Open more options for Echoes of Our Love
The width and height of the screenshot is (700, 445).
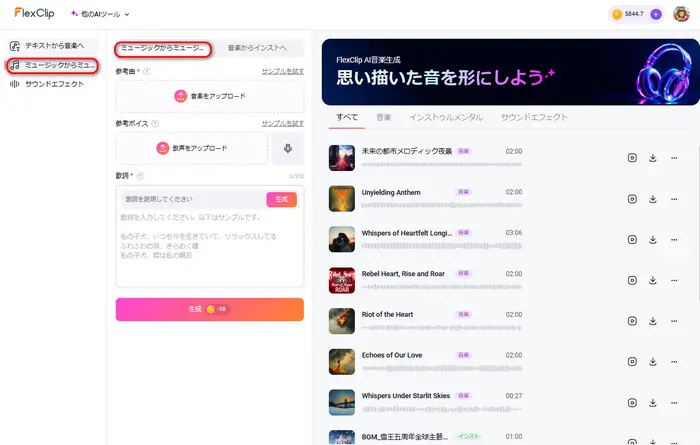coord(674,362)
